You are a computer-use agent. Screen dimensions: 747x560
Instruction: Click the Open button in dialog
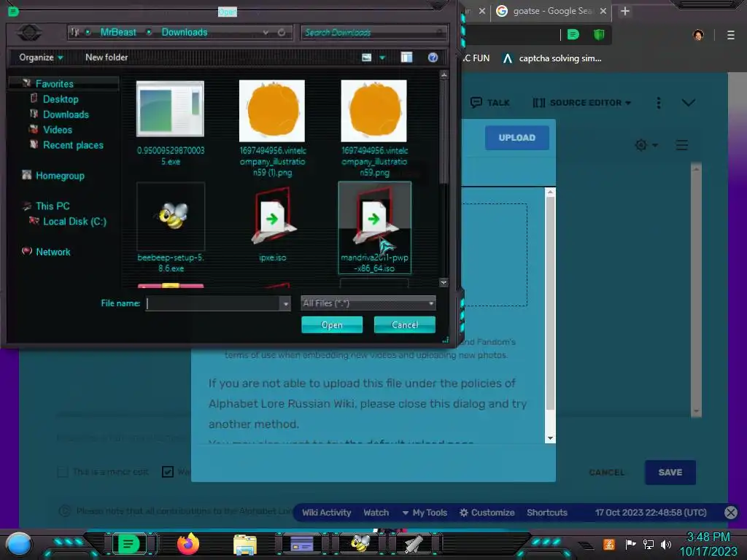coord(332,324)
